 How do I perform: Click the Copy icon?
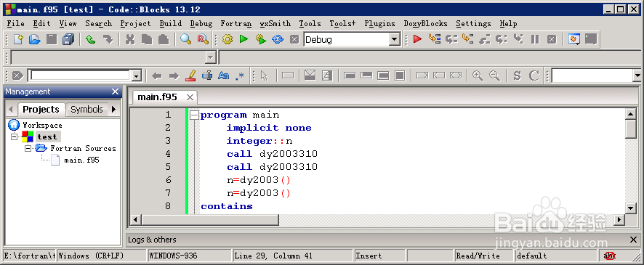[x=147, y=39]
